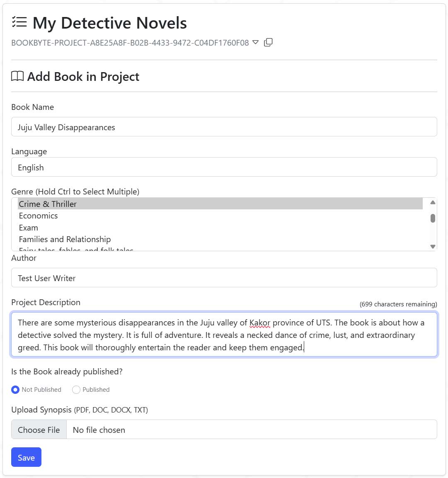Click Choose File to upload a synopsis

[x=39, y=430]
